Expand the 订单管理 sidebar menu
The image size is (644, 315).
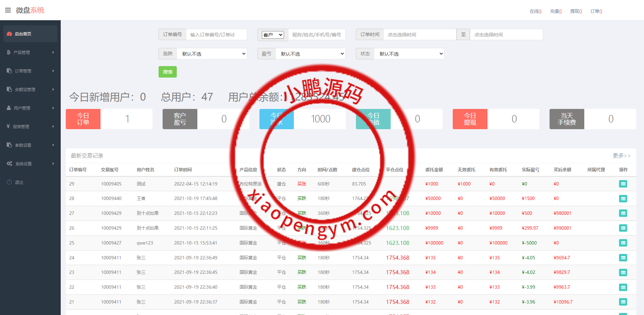[30, 71]
